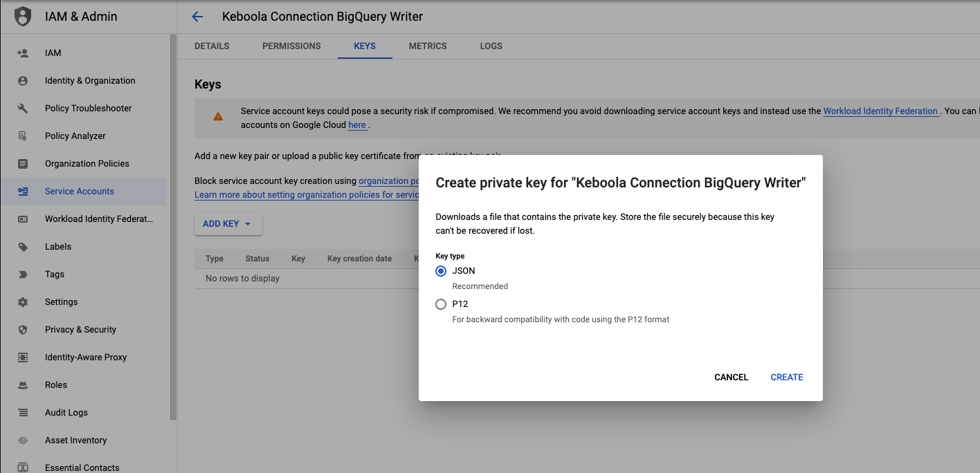The width and height of the screenshot is (980, 473).
Task: Click the IAM & Admin shield icon
Action: 23,16
